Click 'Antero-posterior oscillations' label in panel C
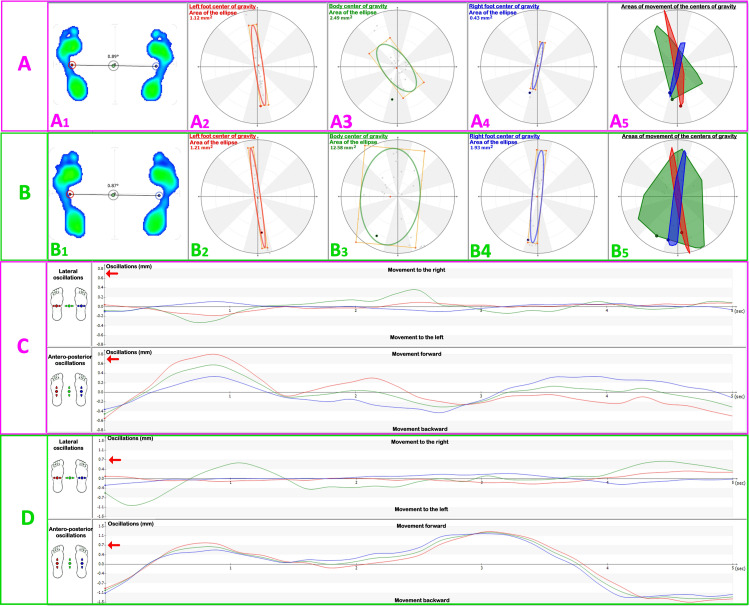 pos(70,360)
